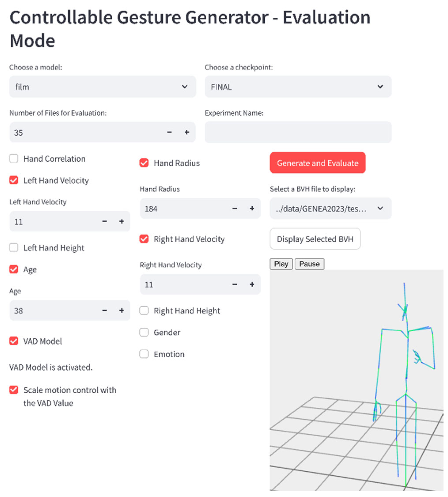This screenshot has height=497, width=448.
Task: Increase the Age value by one
Action: (x=122, y=311)
